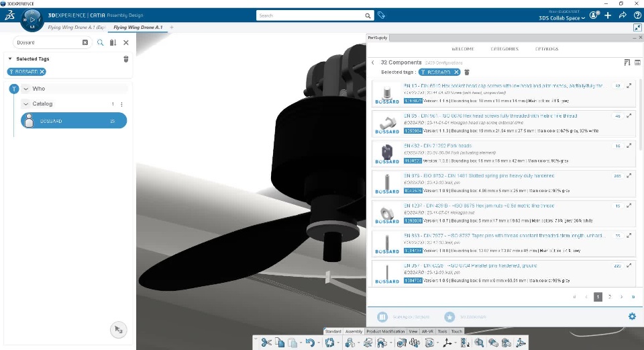Select first Flying Wing Drone A.1 document tab

click(x=76, y=28)
